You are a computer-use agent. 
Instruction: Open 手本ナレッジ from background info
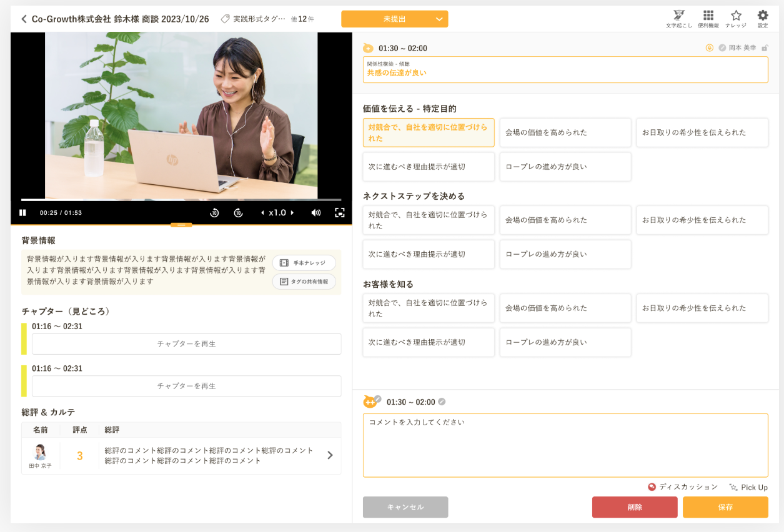304,263
